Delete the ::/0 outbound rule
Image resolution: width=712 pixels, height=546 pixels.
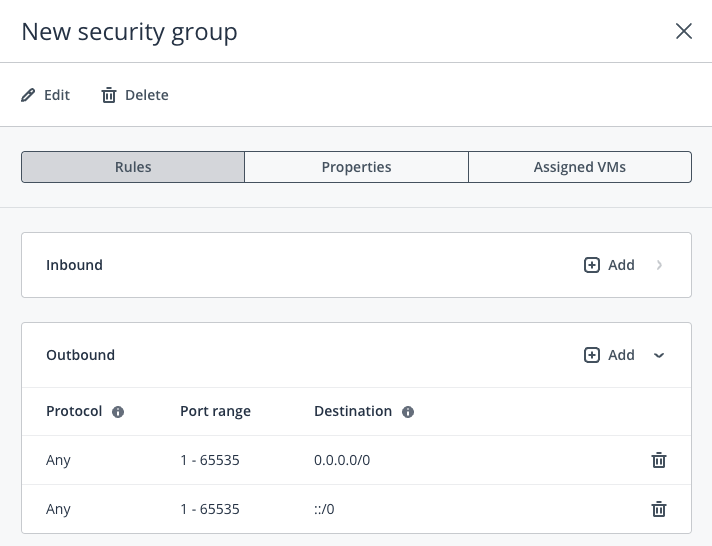coord(658,509)
